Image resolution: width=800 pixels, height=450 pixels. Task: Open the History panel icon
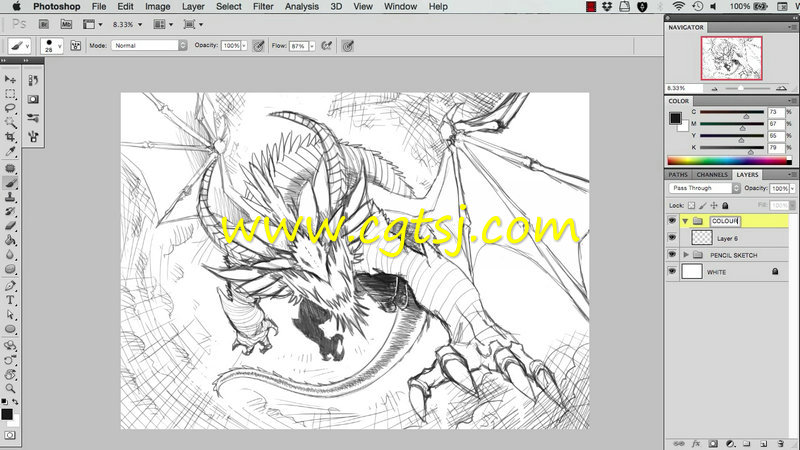(33, 80)
